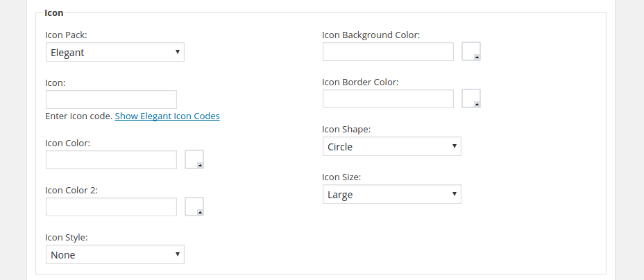Click the Icon Style field label
Screen dimensions: 644x280
coord(67,238)
